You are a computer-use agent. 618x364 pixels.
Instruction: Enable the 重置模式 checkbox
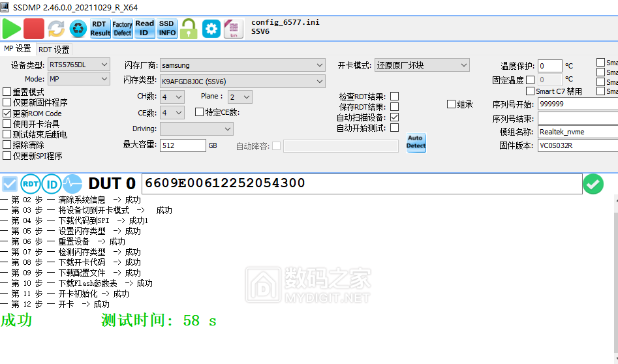click(x=7, y=92)
